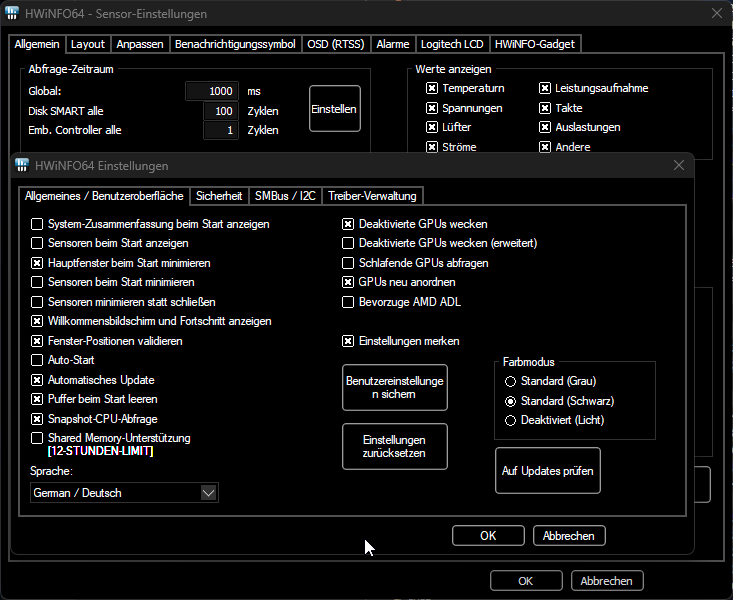Open the HWiNFO-Gadget tab
This screenshot has height=600, width=733.
click(535, 44)
